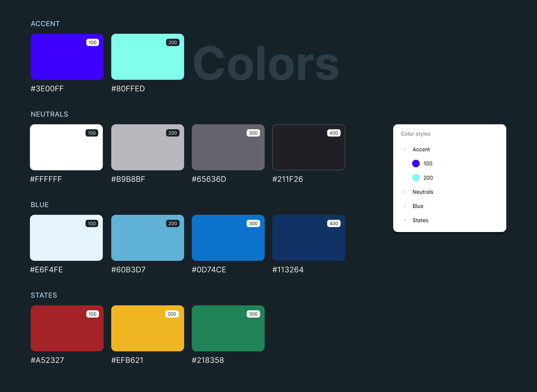This screenshot has height=392, width=537.
Task: Collapse the Accent group chevron
Action: [405, 149]
